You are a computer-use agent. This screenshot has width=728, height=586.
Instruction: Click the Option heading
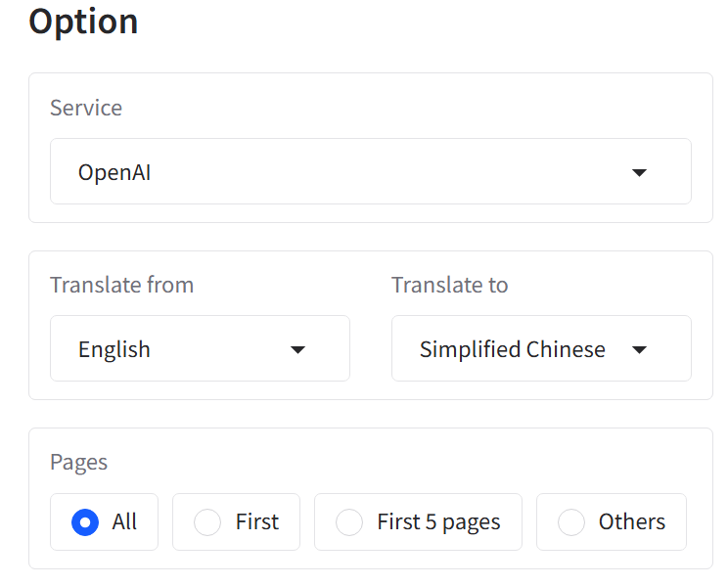83,21
